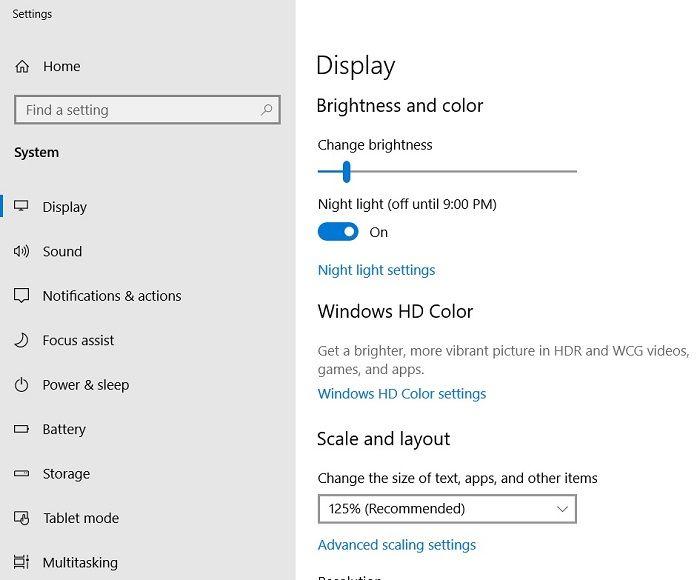Turn off the Night light toggle
This screenshot has height=580, width=700.
(x=338, y=232)
